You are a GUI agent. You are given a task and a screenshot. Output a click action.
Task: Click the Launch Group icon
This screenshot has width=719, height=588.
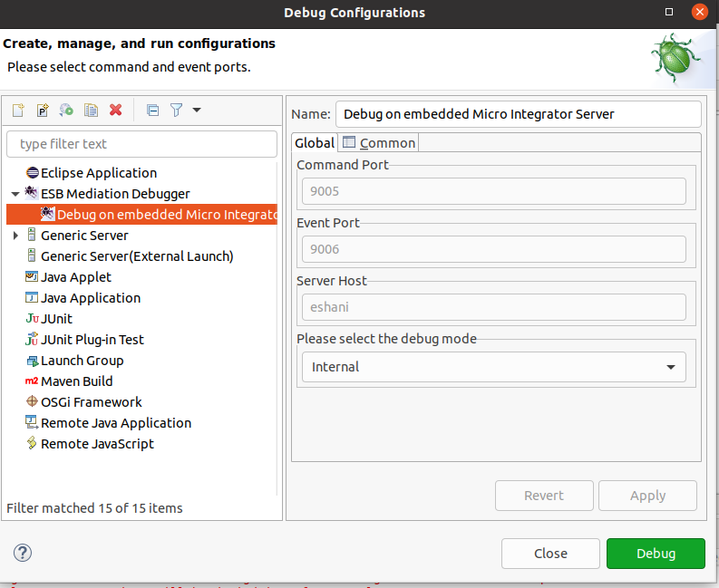[32, 361]
